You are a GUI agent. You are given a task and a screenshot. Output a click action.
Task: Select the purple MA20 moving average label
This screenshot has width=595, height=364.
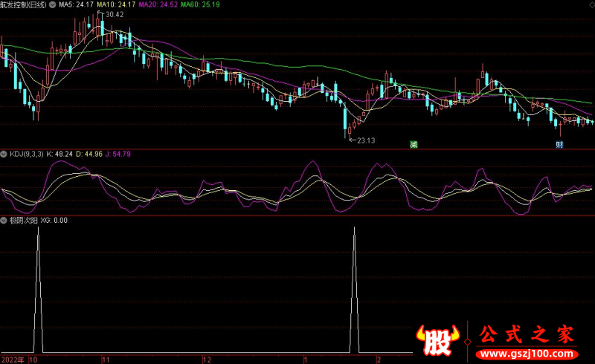(164, 5)
